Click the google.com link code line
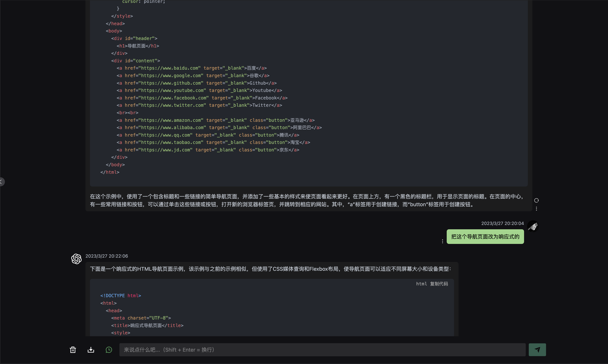608x364 pixels. [x=193, y=76]
